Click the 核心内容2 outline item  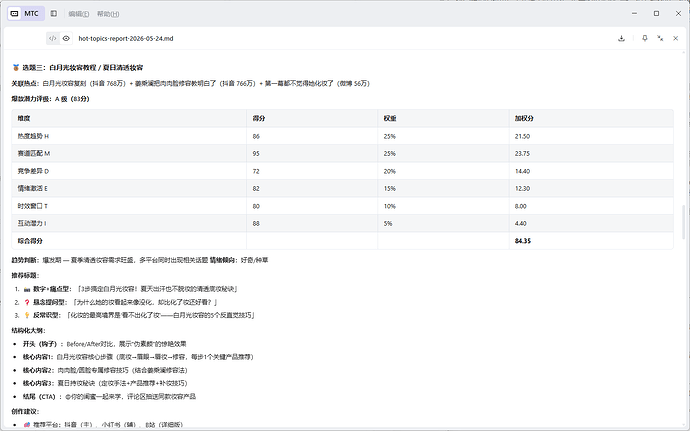pos(105,370)
